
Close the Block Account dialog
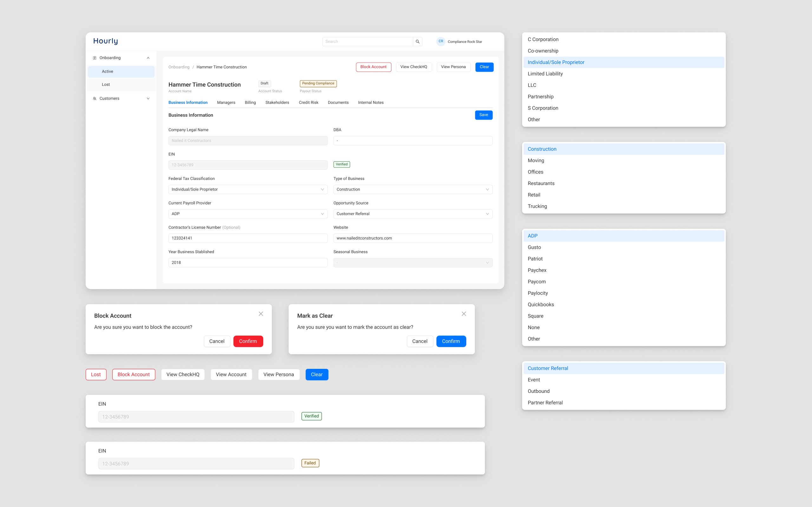[261, 314]
